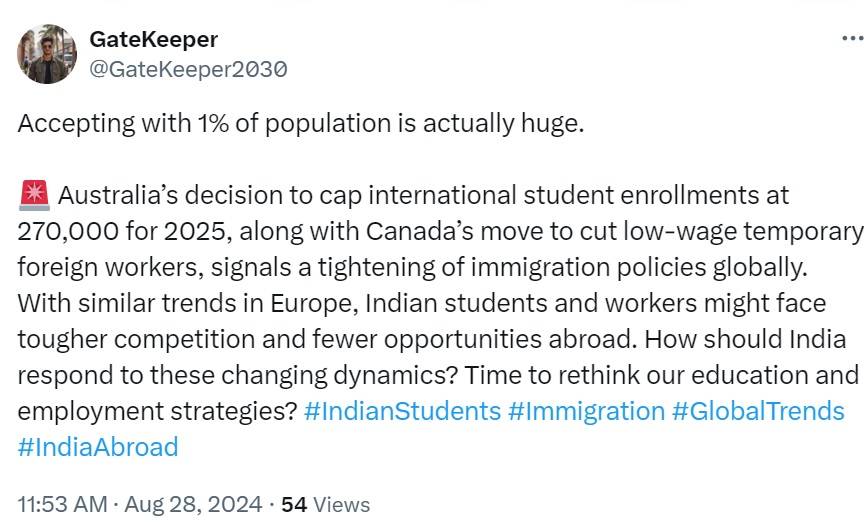Click the 11:53 AM post time
This screenshot has height=522, width=864.
[60, 505]
